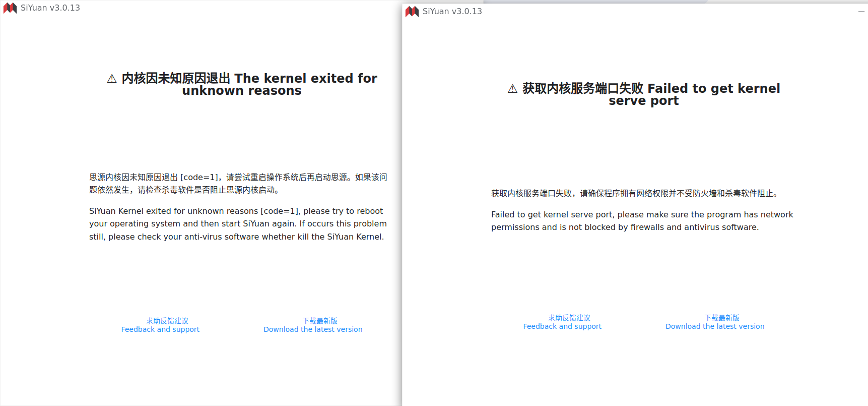Open Feedback and support in the serve port failure window

(562, 322)
